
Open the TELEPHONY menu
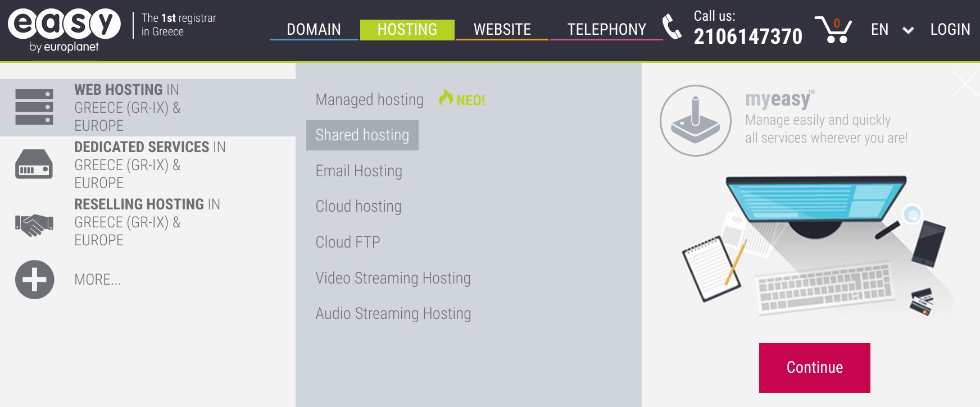click(x=607, y=29)
